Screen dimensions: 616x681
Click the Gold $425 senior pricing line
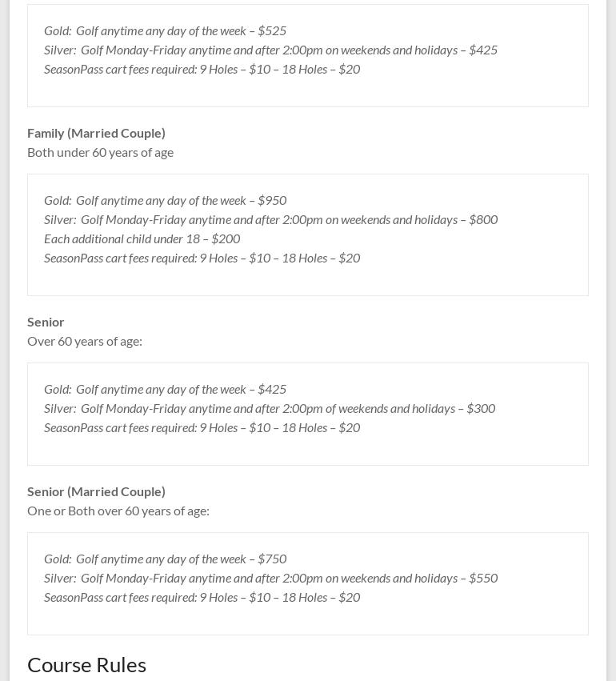(165, 389)
